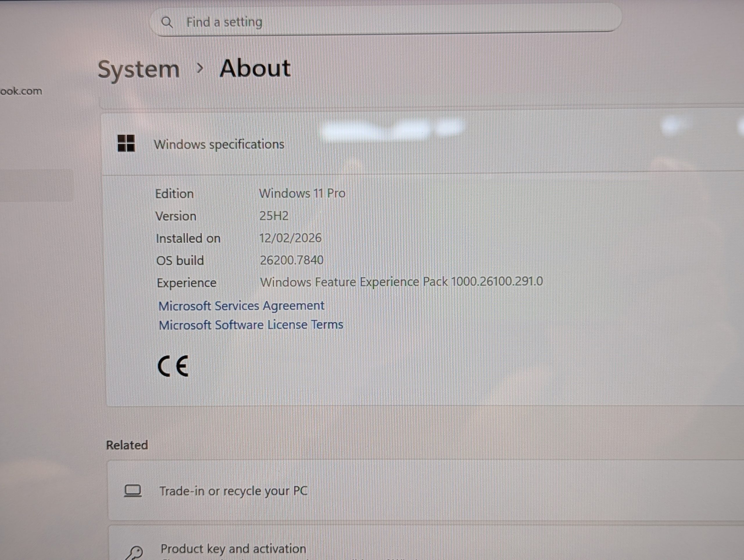Click the product key icon
Viewport: 744px width, 560px height.
(x=135, y=552)
